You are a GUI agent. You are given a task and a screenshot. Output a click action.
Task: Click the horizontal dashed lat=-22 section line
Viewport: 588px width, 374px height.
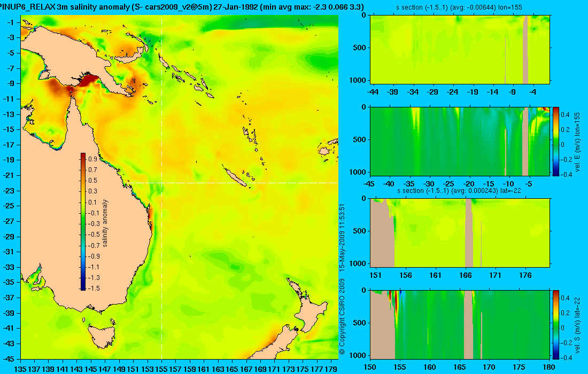(x=233, y=183)
